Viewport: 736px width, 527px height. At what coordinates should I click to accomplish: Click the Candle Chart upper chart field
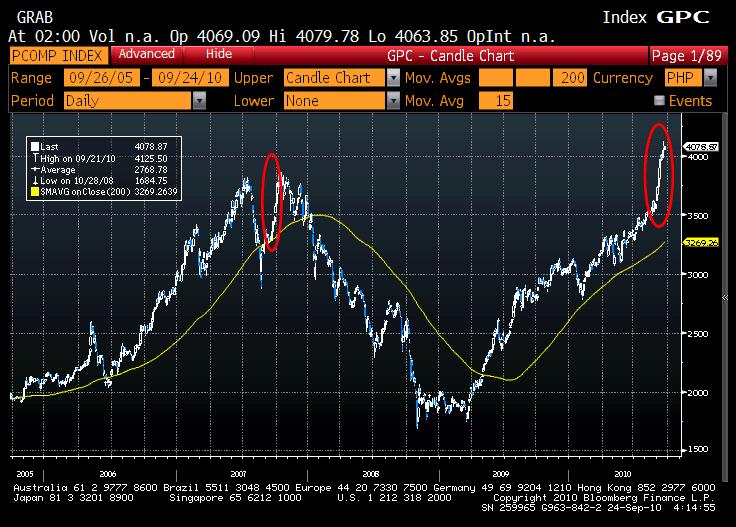tap(335, 78)
